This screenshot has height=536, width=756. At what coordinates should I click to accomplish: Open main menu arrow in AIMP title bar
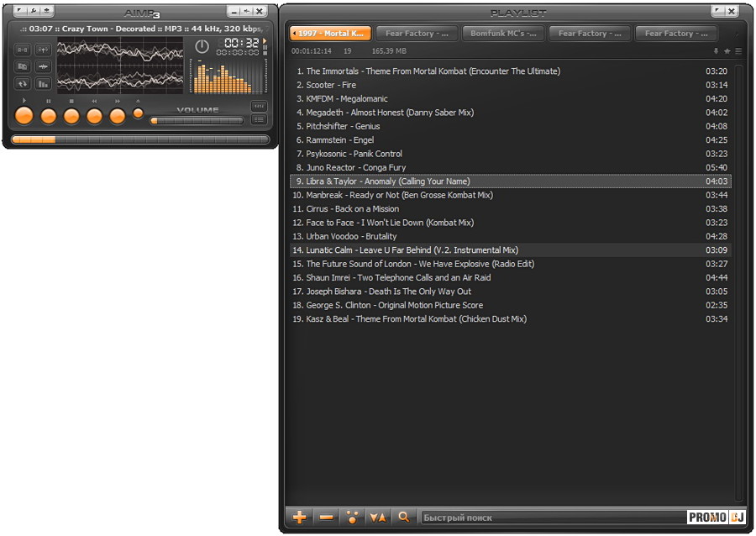pos(20,11)
